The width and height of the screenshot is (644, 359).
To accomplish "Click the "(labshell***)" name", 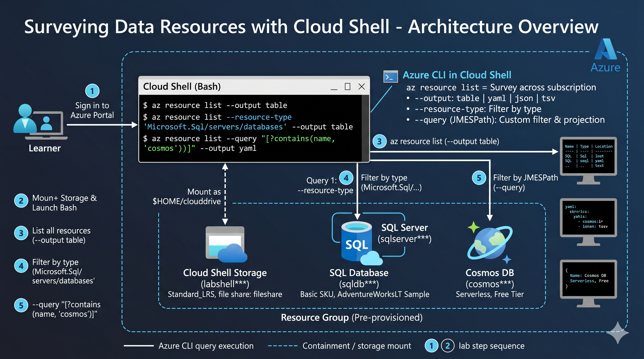I will tap(225, 284).
